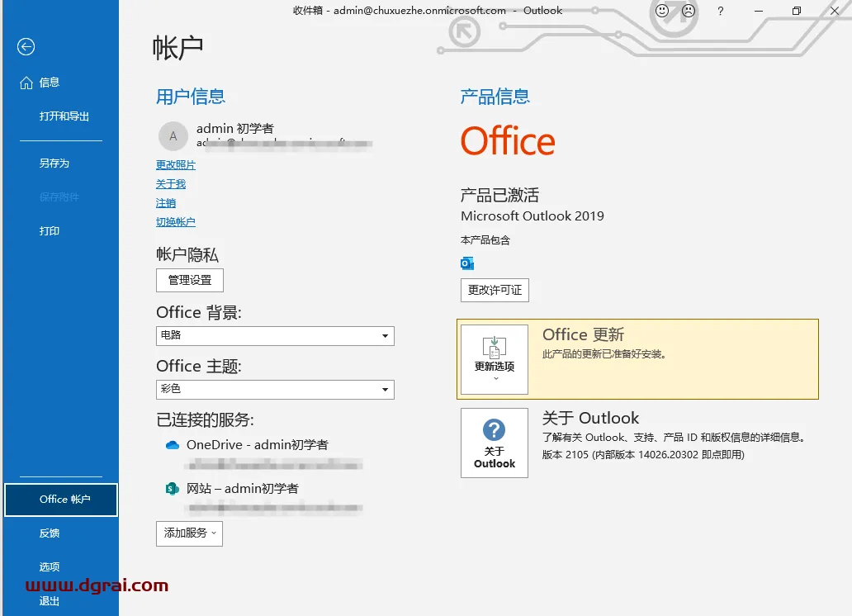The image size is (852, 616).
Task: Open the 更新选项 update options dropdown
Action: pos(495,359)
